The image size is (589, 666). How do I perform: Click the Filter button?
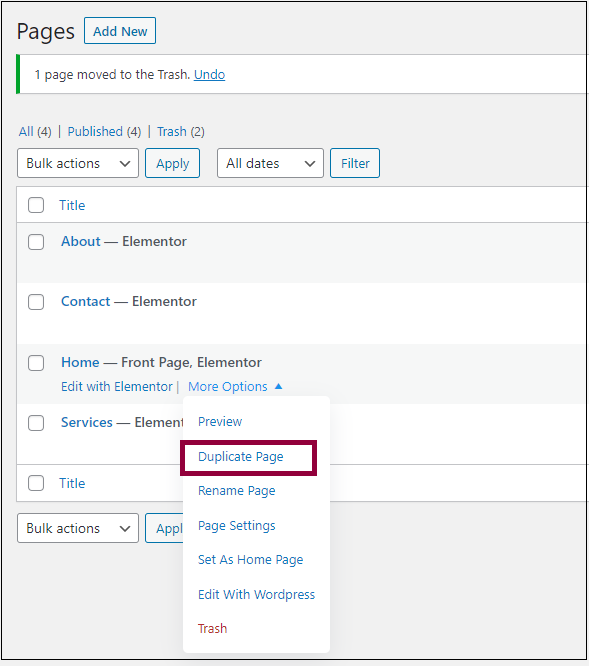[x=355, y=163]
